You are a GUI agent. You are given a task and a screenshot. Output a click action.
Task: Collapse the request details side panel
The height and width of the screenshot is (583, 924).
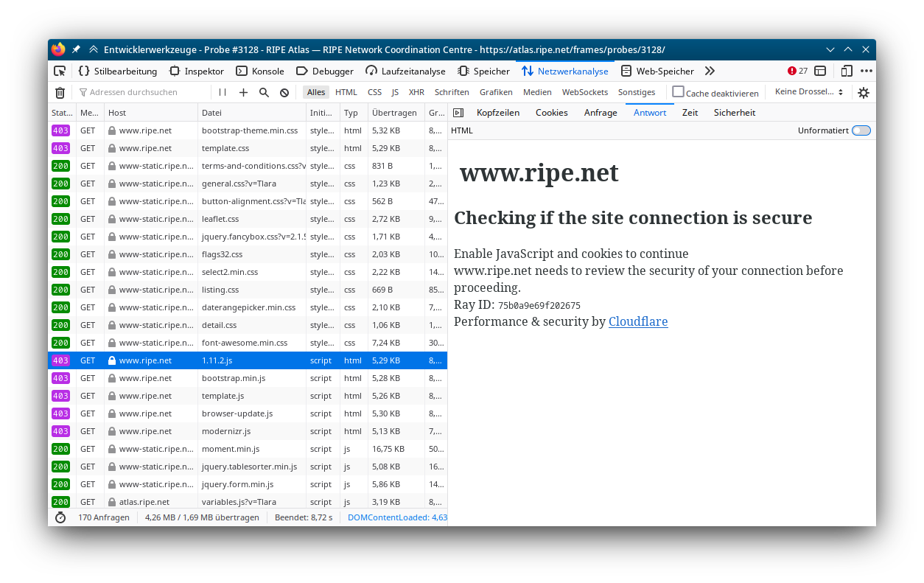click(458, 113)
